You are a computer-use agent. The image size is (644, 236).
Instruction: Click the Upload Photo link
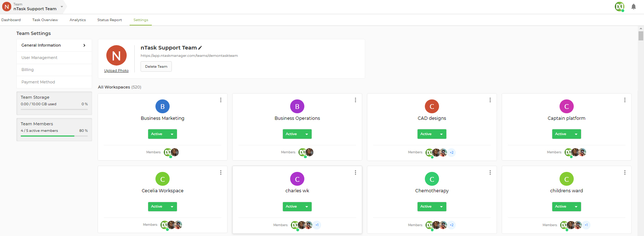(116, 71)
